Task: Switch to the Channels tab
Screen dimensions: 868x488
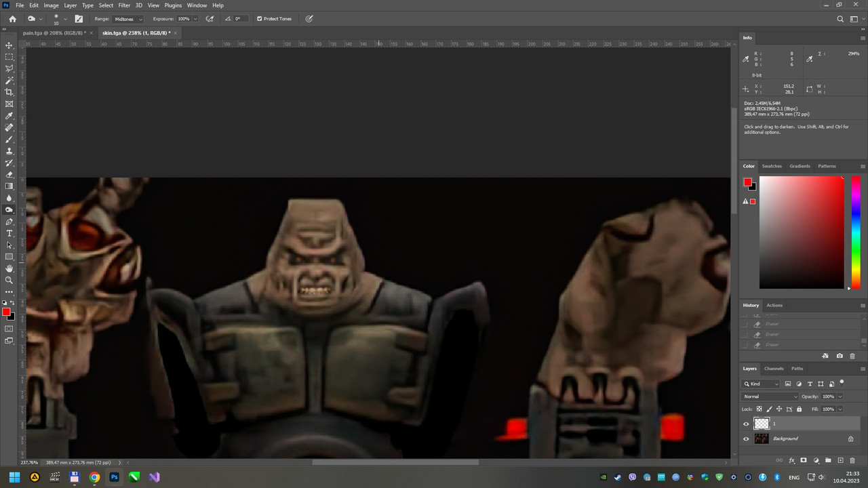Action: click(774, 369)
